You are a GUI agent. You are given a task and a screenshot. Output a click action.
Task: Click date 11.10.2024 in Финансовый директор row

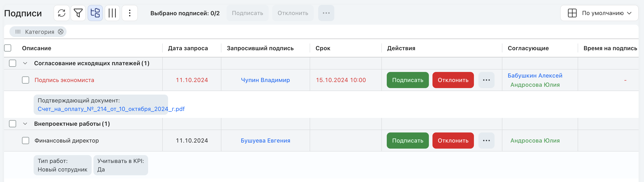(192, 141)
